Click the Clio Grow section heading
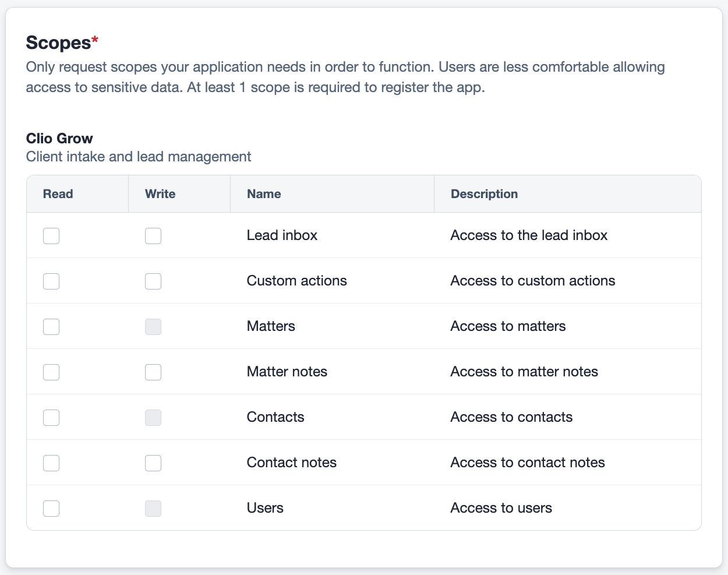728x575 pixels. click(59, 138)
